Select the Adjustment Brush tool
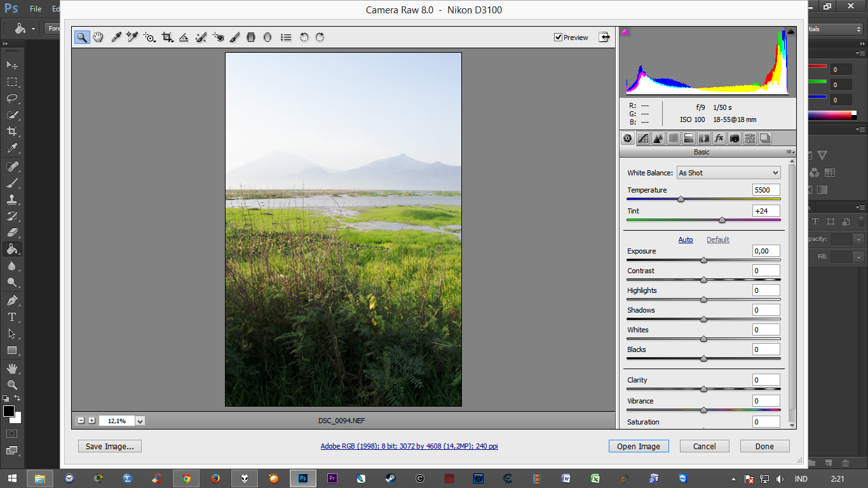Viewport: 868px width, 488px height. (x=234, y=37)
